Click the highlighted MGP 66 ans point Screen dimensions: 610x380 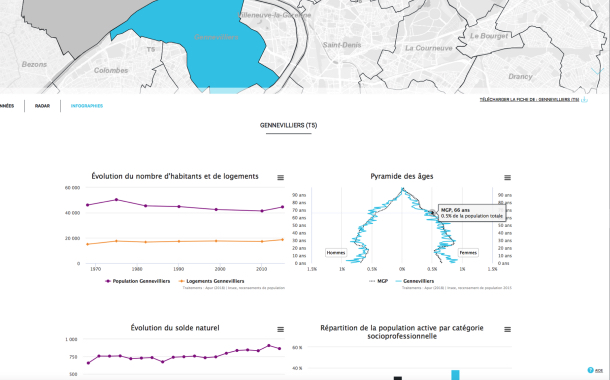[x=432, y=213]
